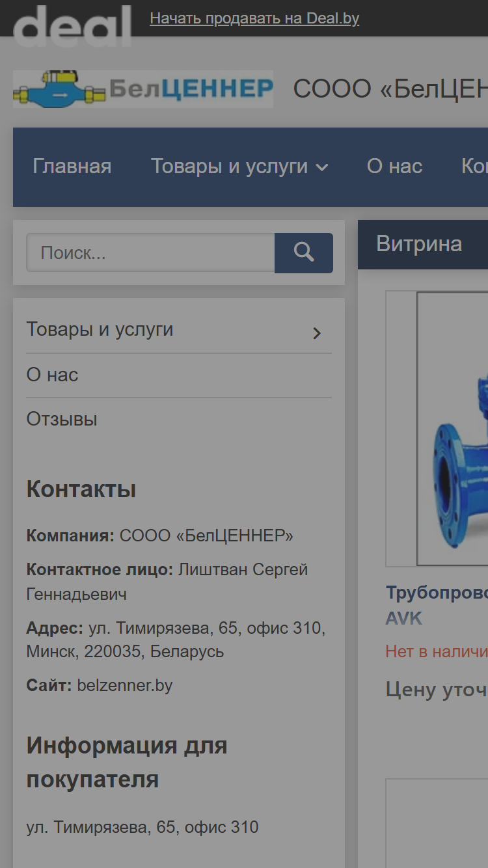
Task: Click the Deal logo in top bar
Action: click(72, 26)
